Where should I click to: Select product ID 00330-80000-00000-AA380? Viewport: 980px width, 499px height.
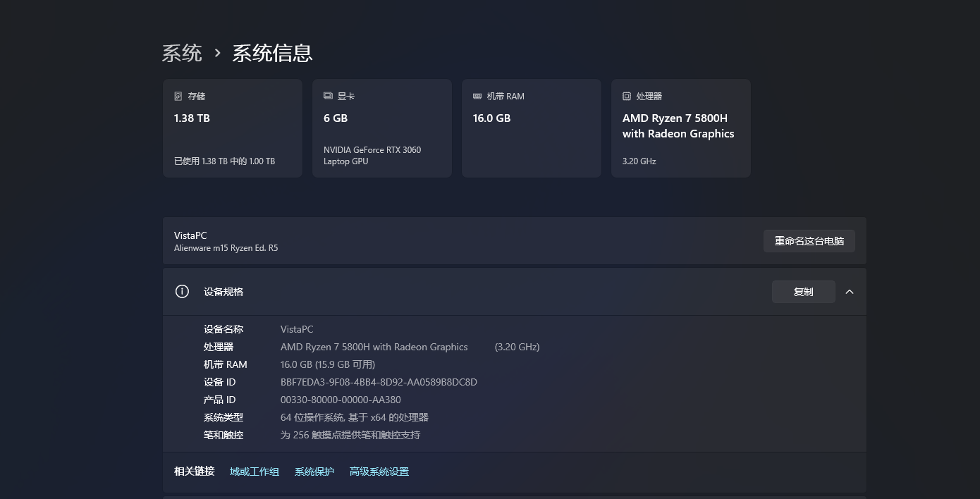coord(341,400)
